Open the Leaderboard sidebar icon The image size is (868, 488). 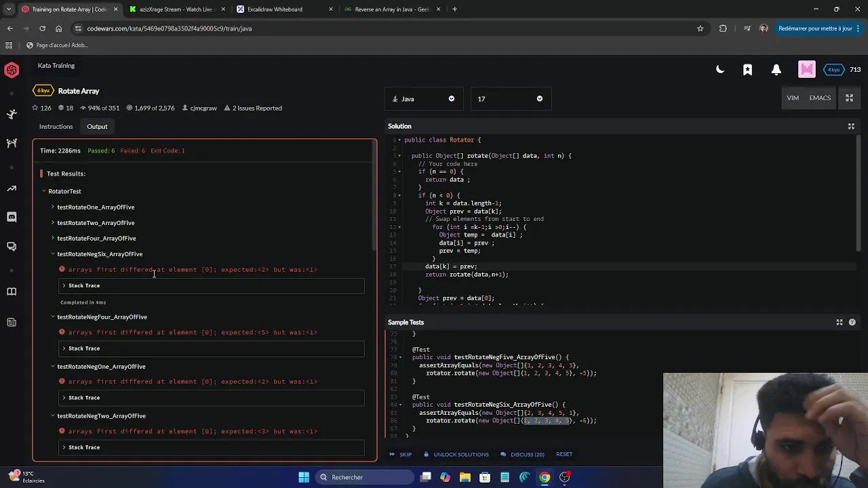click(x=12, y=188)
